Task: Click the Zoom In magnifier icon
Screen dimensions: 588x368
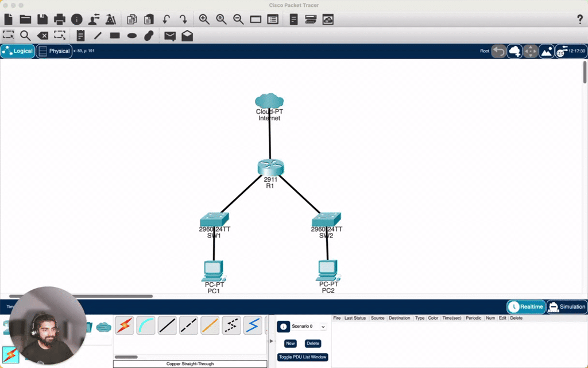Action: 204,19
